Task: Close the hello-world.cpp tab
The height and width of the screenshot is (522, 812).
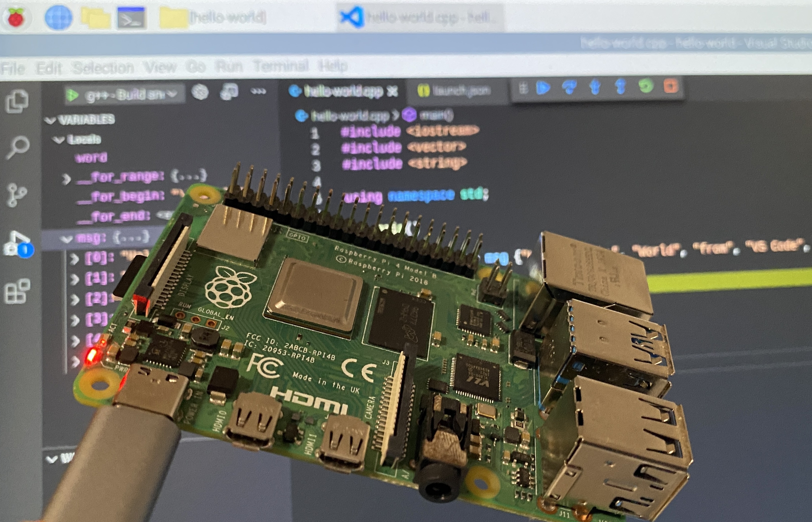Action: [392, 91]
